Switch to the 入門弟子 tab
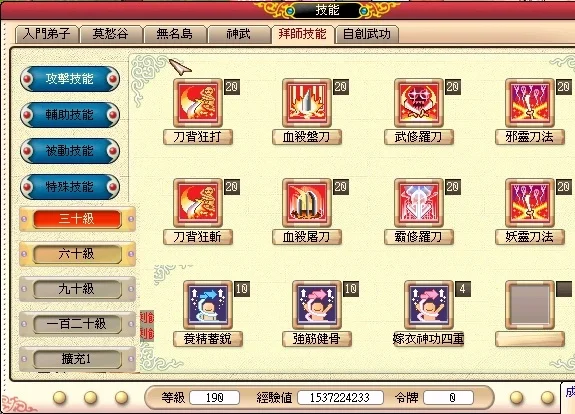Viewport: 575px width, 414px height. point(47,34)
